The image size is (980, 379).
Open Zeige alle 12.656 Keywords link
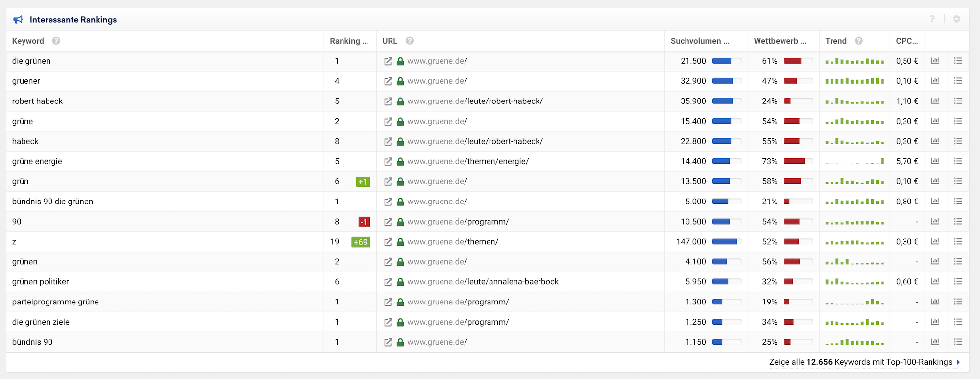click(865, 362)
